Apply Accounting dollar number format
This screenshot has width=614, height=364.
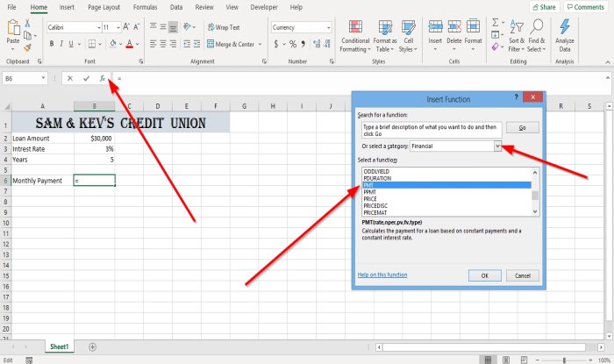click(x=276, y=44)
